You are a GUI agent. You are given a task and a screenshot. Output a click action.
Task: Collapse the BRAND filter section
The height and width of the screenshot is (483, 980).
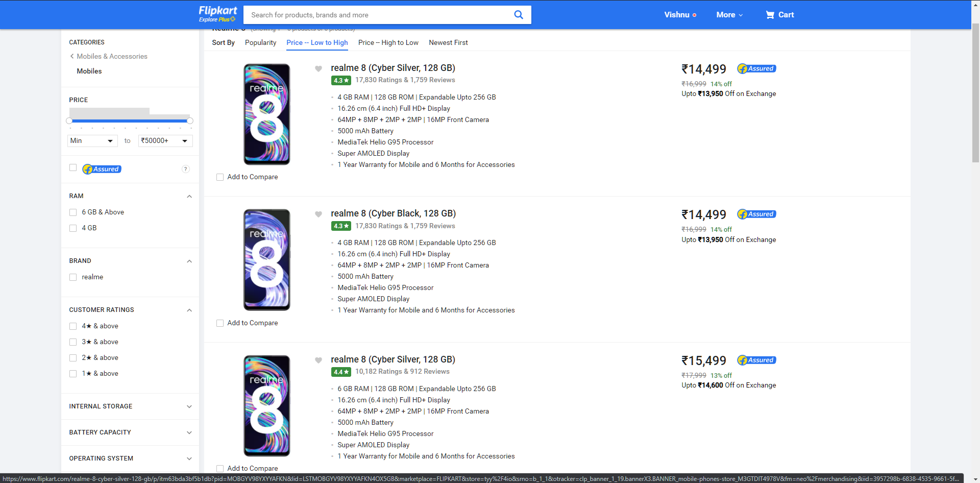[189, 261]
